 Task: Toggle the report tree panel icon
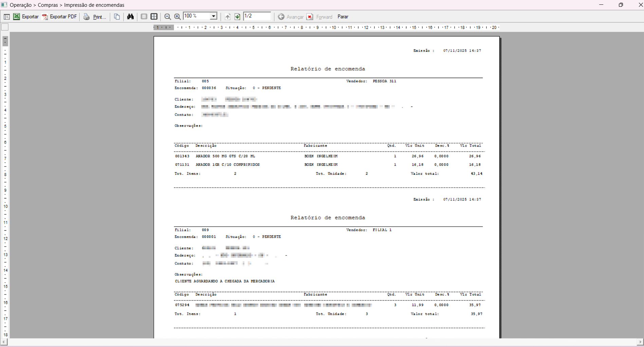tap(6, 17)
